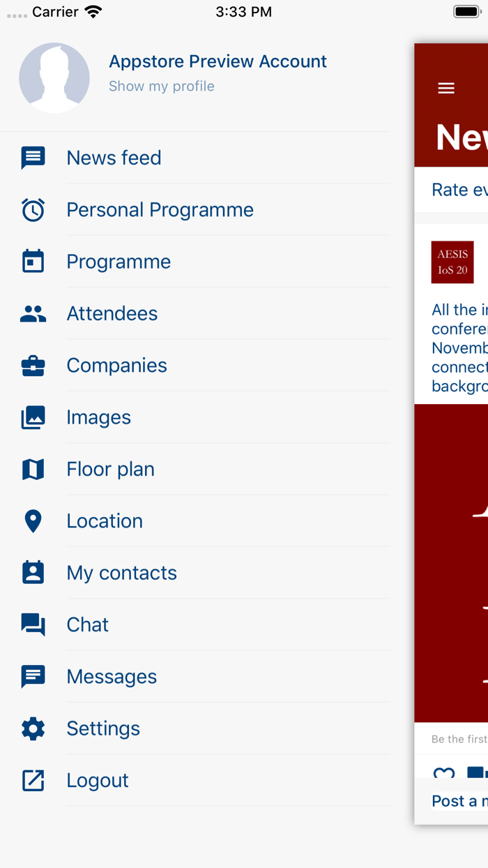Tap the Location pin icon

tap(33, 521)
